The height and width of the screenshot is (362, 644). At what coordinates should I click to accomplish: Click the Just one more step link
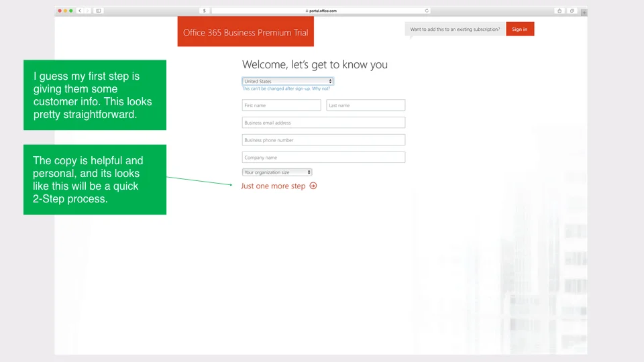tap(273, 186)
